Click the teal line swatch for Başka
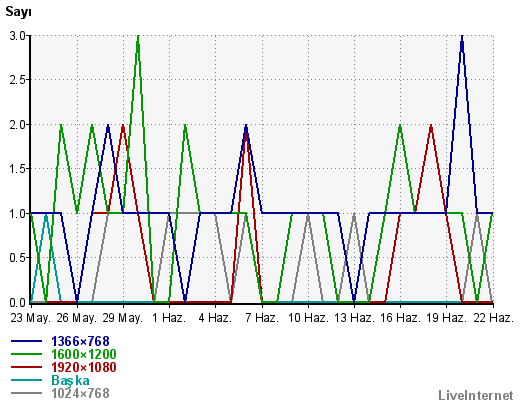Image resolution: width=520 pixels, height=405 pixels. pyautogui.click(x=26, y=380)
